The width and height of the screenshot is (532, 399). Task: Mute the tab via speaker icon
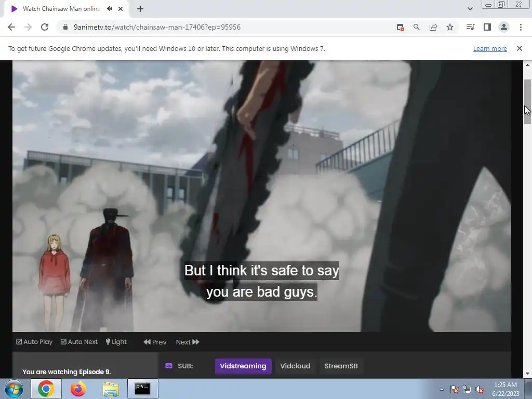pyautogui.click(x=109, y=9)
